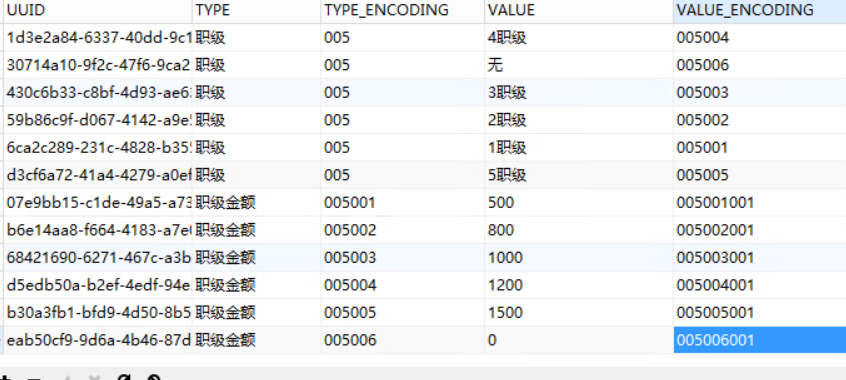
Task: Select UUID cell starting with 430c6b33
Action: click(x=98, y=92)
